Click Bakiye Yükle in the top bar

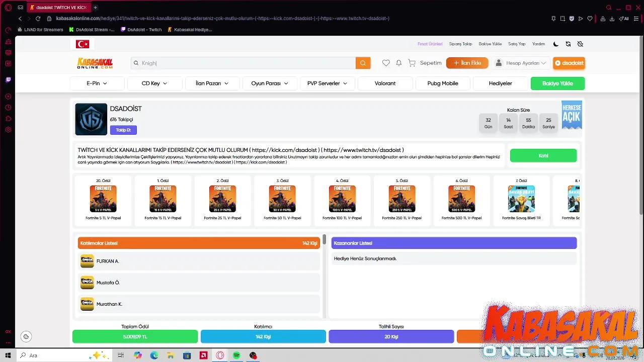pos(490,44)
